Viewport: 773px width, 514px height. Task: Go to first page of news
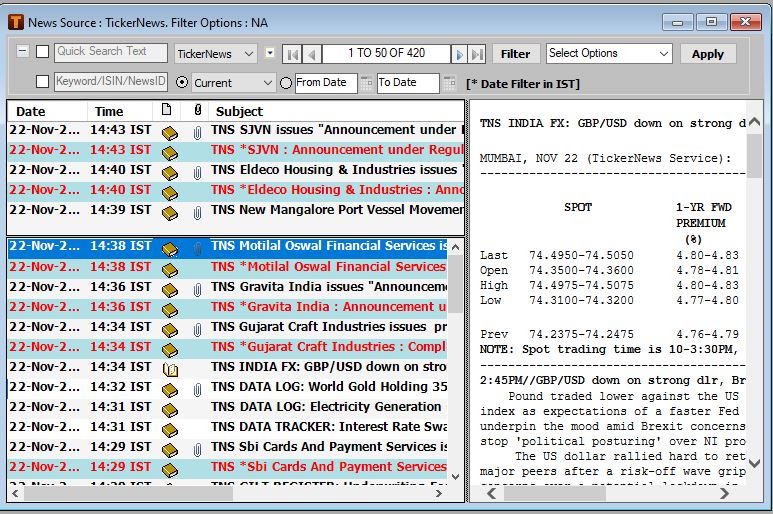tap(292, 54)
